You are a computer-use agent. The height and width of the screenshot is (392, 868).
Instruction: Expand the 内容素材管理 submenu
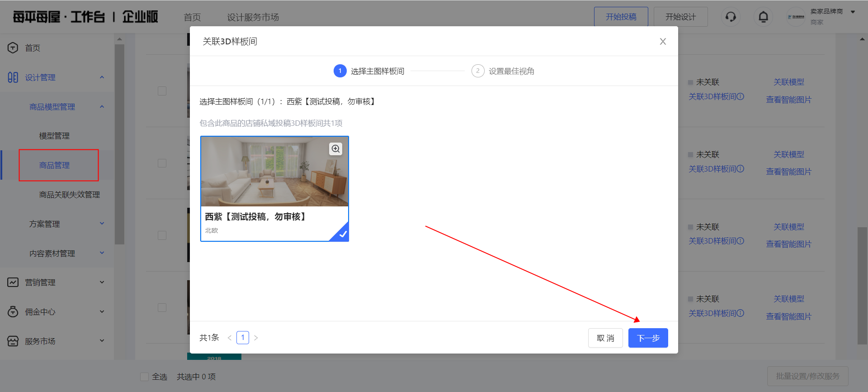pos(102,253)
